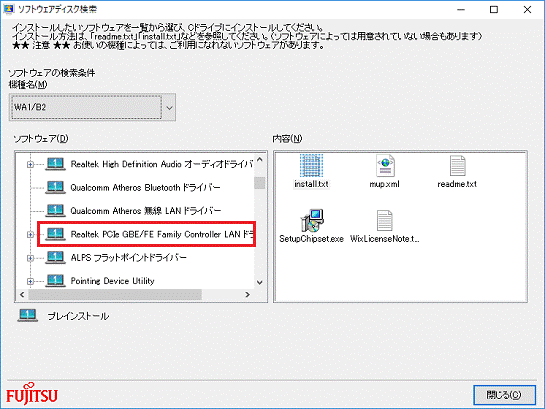
Task: Click the app icon in the title bar
Action: (x=8, y=9)
